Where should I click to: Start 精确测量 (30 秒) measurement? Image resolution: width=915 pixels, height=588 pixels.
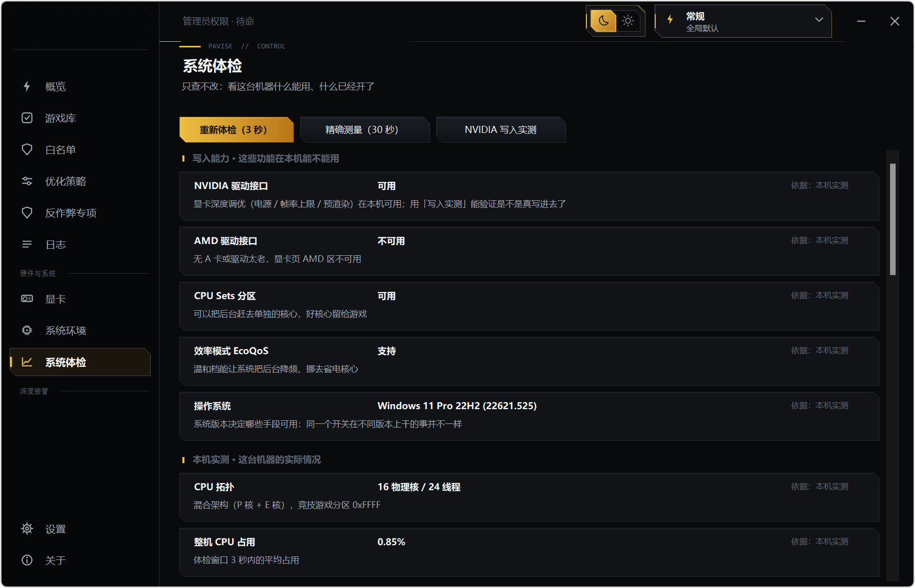364,129
